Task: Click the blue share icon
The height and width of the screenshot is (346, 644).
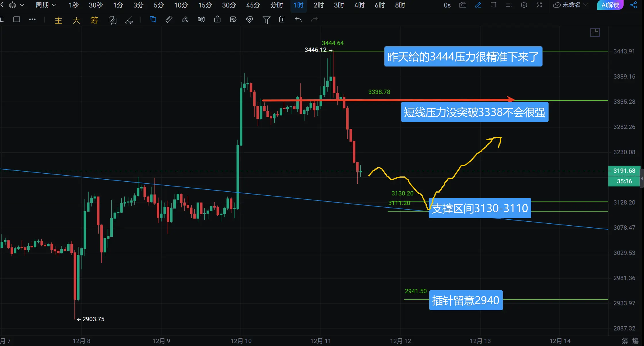Action: [x=633, y=5]
